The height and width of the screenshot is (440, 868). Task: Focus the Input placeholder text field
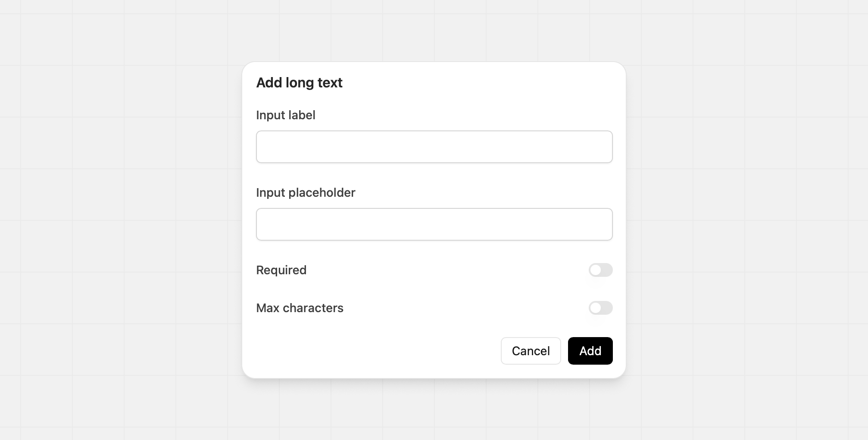tap(434, 224)
